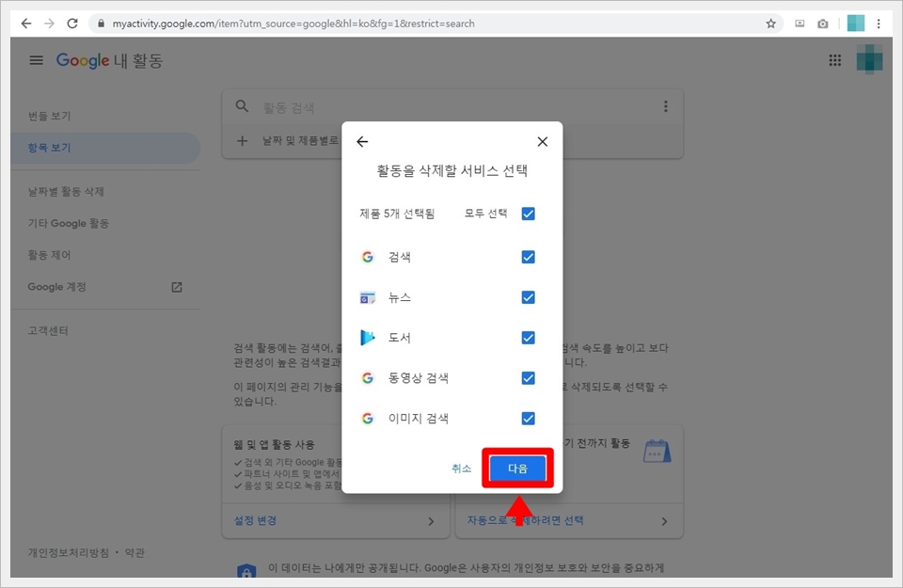
Task: Click the lock icon in address bar
Action: click(102, 24)
